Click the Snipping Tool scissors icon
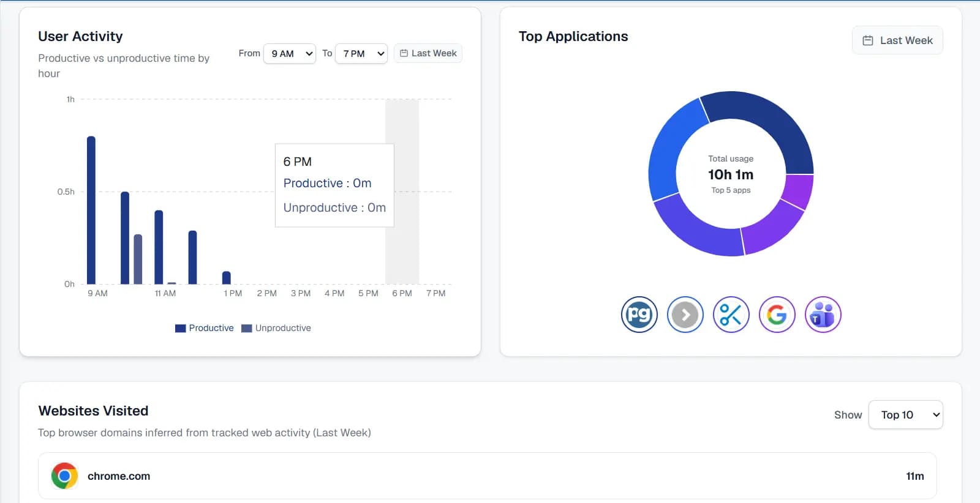This screenshot has width=980, height=503. coord(731,315)
